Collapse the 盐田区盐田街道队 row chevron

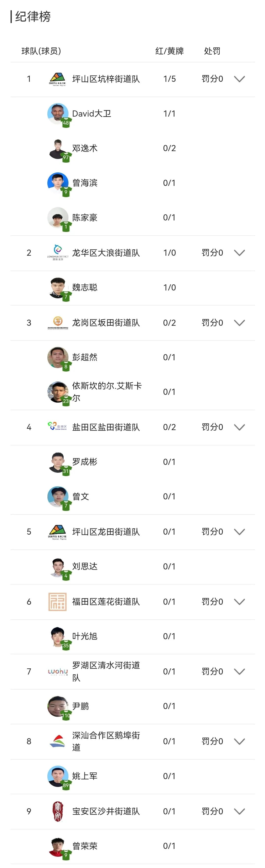point(240,427)
